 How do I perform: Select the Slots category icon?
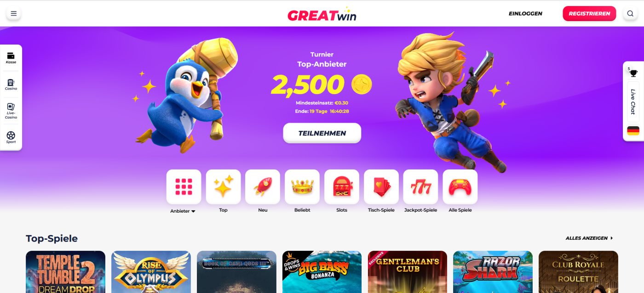342,187
